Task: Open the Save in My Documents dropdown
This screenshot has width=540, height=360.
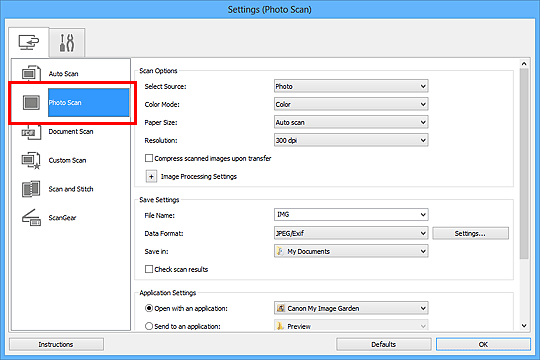Action: point(351,251)
